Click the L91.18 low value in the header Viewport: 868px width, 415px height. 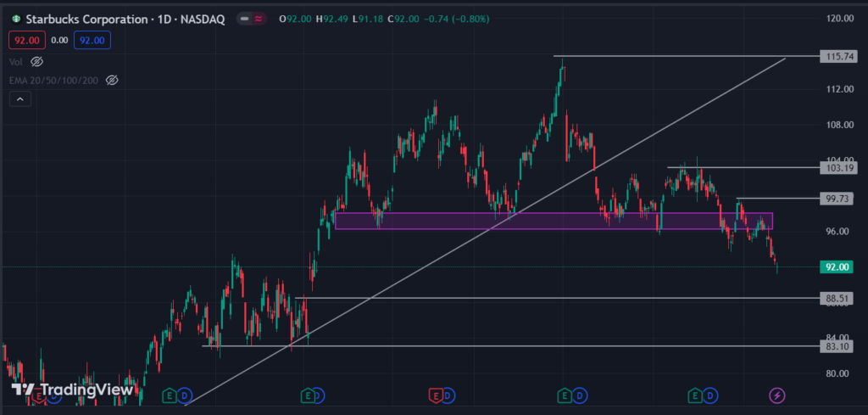(x=367, y=19)
